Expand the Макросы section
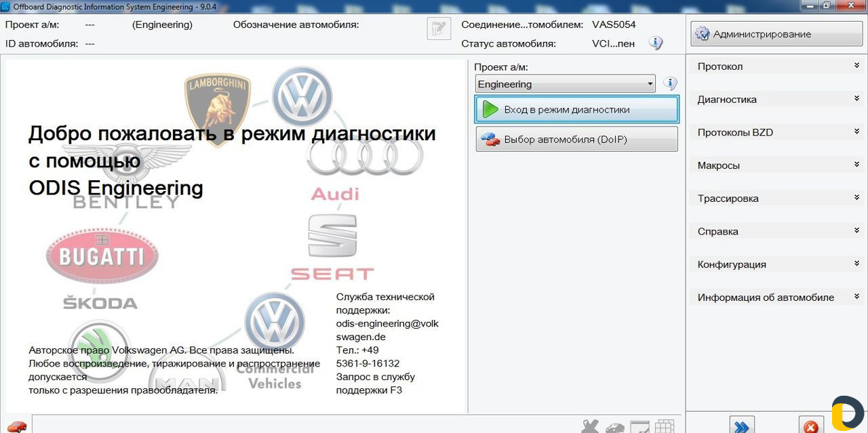868x433 pixels. 778,165
